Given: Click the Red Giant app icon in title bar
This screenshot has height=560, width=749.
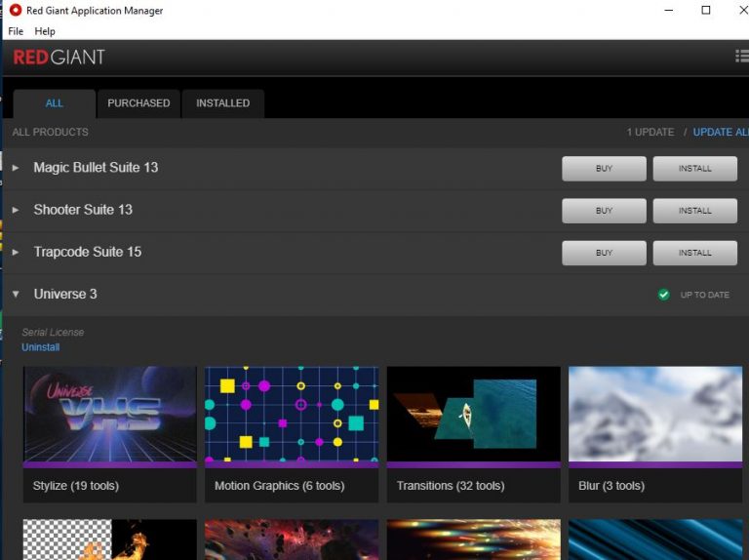Looking at the screenshot, I should 16,10.
